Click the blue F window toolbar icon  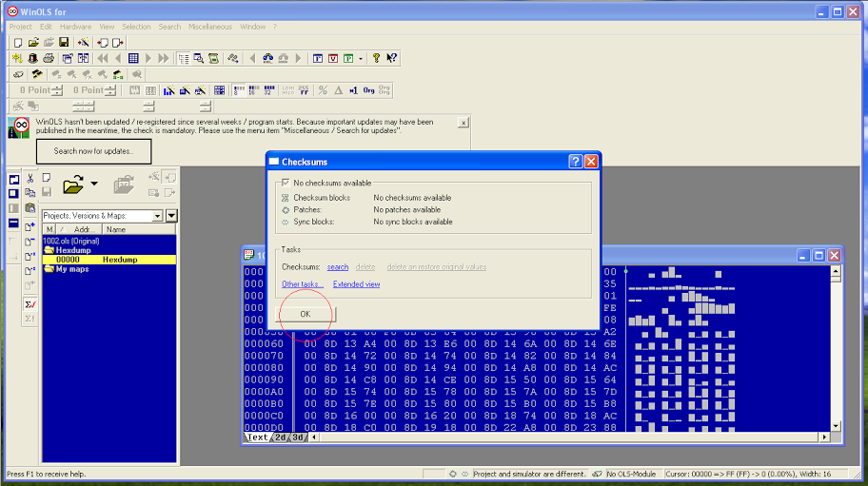pos(318,58)
